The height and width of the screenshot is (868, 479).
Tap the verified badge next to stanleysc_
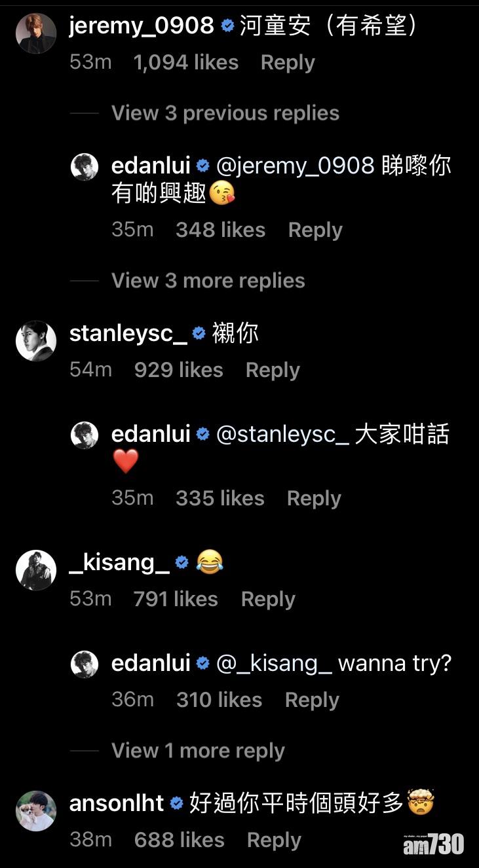199,333
